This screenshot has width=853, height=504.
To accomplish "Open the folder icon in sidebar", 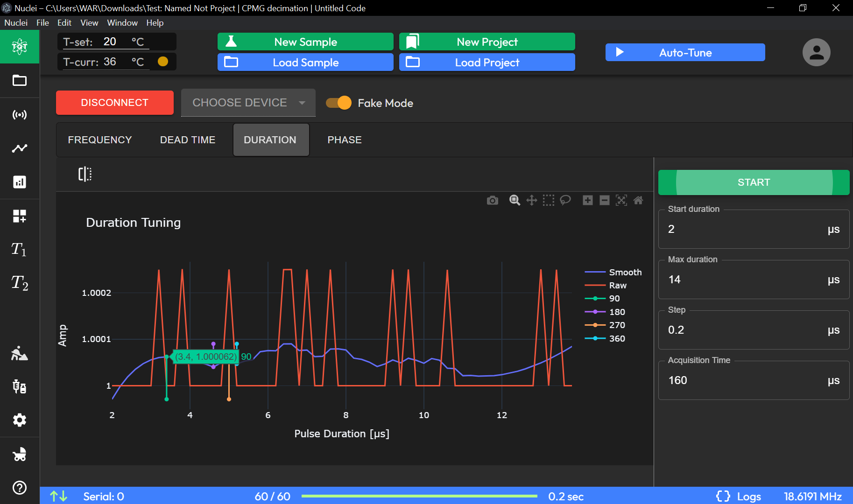I will [x=20, y=81].
